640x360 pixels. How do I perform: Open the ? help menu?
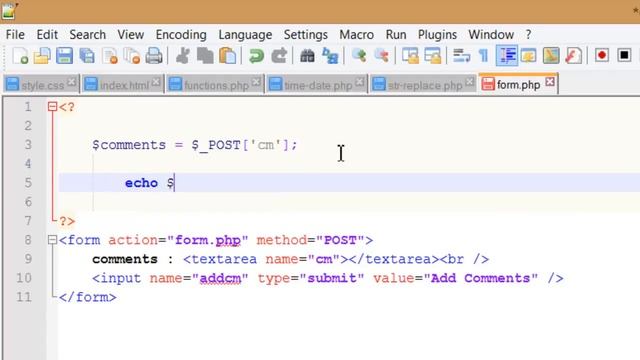click(529, 35)
